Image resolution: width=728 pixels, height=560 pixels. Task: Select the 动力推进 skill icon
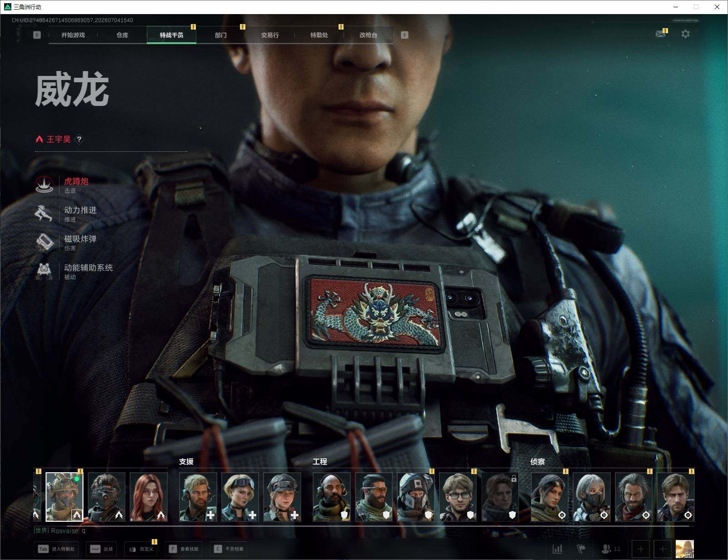pos(45,214)
